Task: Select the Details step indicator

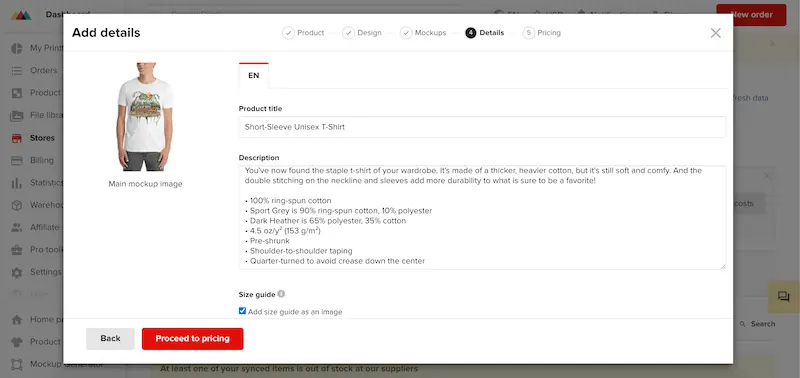Action: [485, 33]
